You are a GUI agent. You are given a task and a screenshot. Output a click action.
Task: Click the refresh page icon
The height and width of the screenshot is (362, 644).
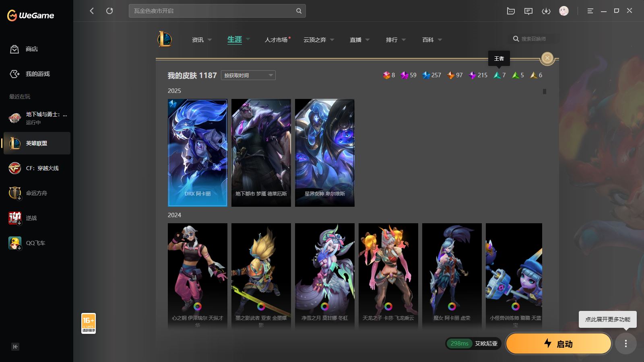(109, 11)
